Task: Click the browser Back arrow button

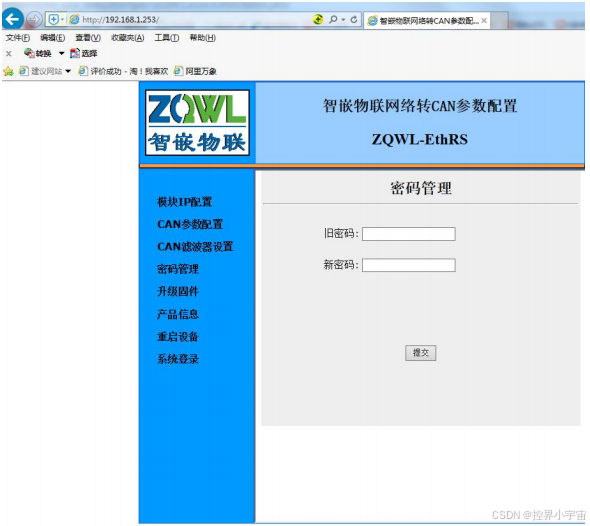Action: (13, 19)
